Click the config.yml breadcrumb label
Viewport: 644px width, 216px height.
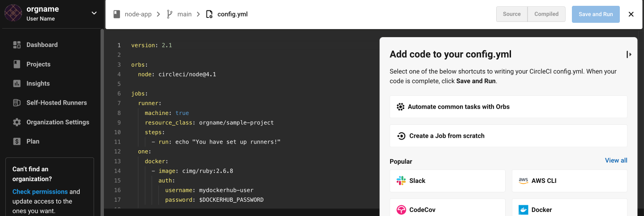point(232,14)
